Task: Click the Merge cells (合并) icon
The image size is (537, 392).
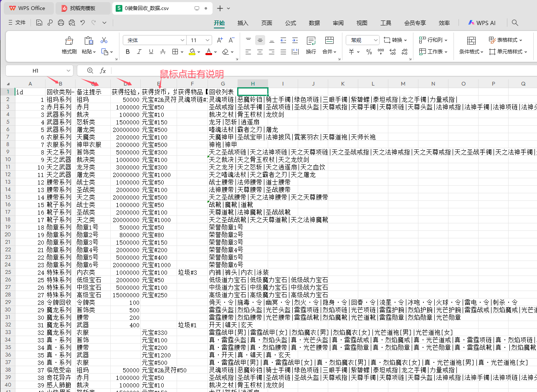Action: [x=329, y=40]
